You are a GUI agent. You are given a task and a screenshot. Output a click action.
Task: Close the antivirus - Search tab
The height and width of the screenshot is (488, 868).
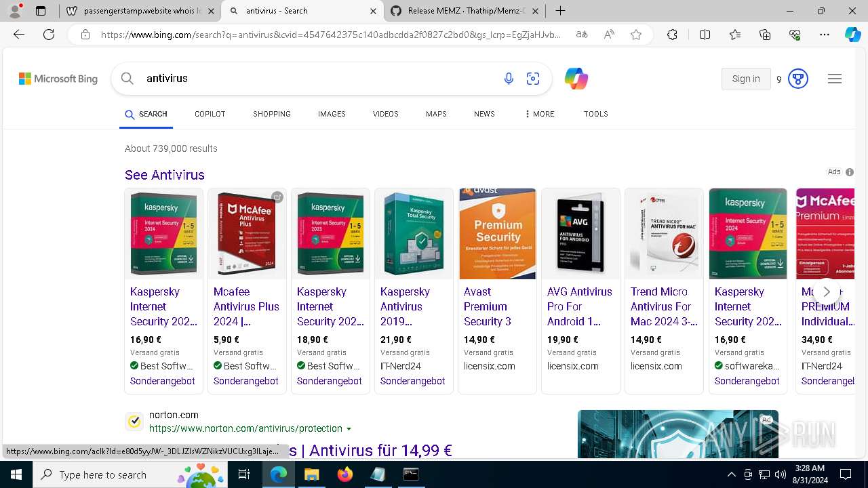[373, 11]
